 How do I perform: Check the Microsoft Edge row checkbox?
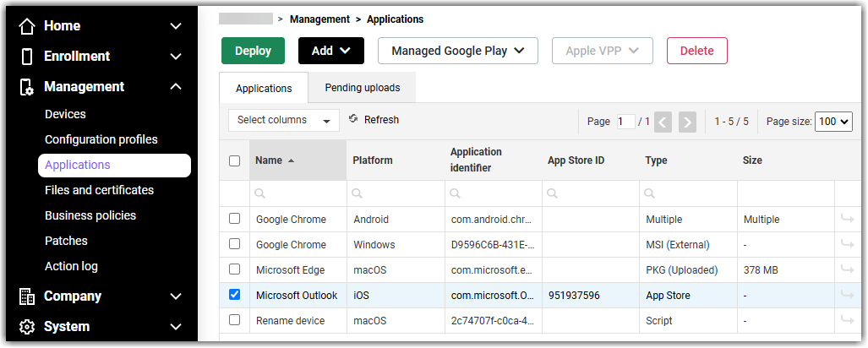pos(235,269)
